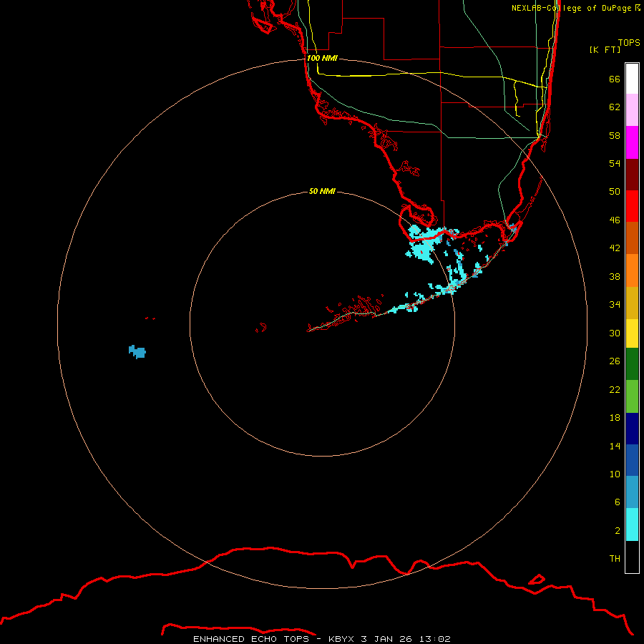Click the '100 NMI' range ring label
This screenshot has height=644, width=644.
click(x=323, y=58)
